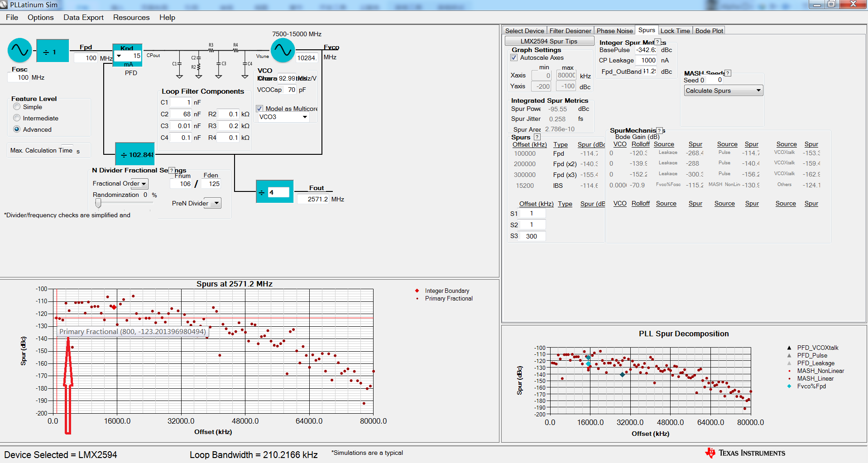This screenshot has height=463, width=868.
Task: Click the C1 capacitor symbol in schematic
Action: click(179, 64)
